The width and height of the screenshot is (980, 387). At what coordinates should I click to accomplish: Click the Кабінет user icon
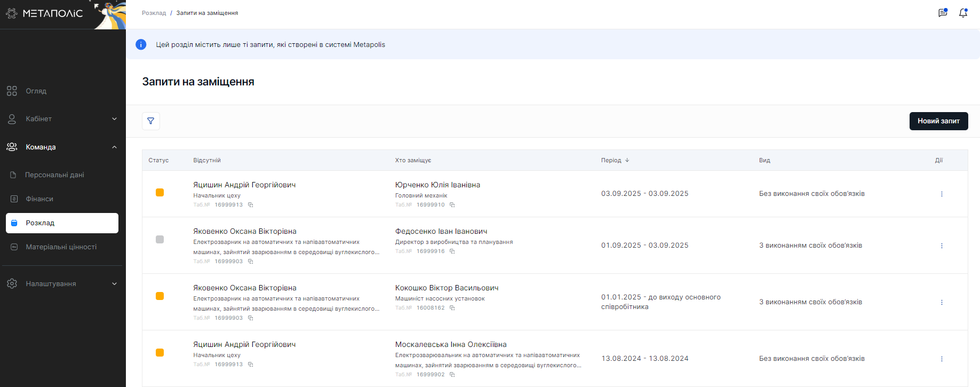click(x=12, y=119)
